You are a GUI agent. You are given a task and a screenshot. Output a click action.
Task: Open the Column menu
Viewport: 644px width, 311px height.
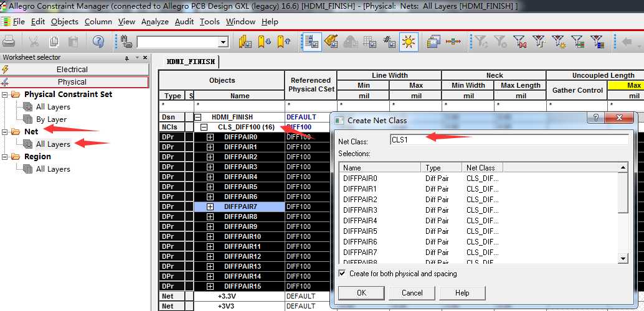(x=98, y=22)
